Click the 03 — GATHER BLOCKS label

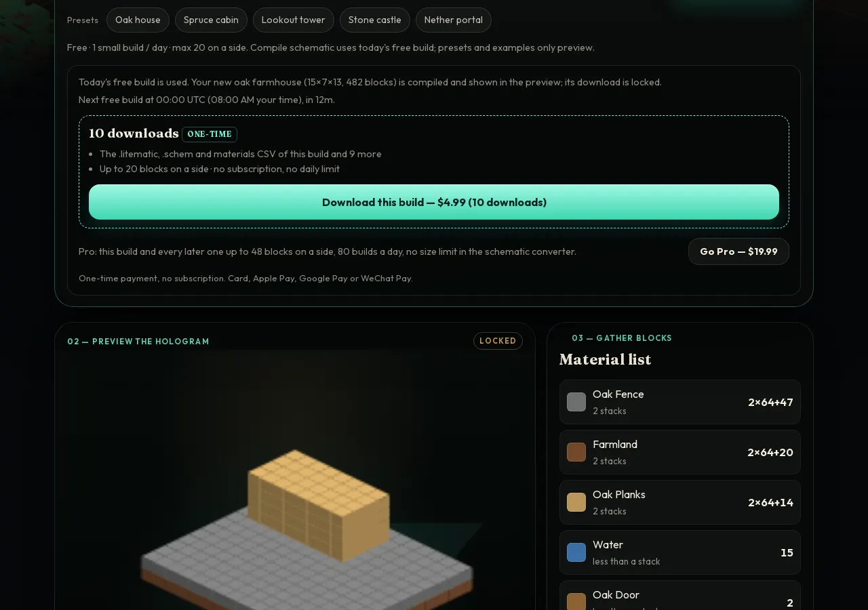click(x=622, y=338)
